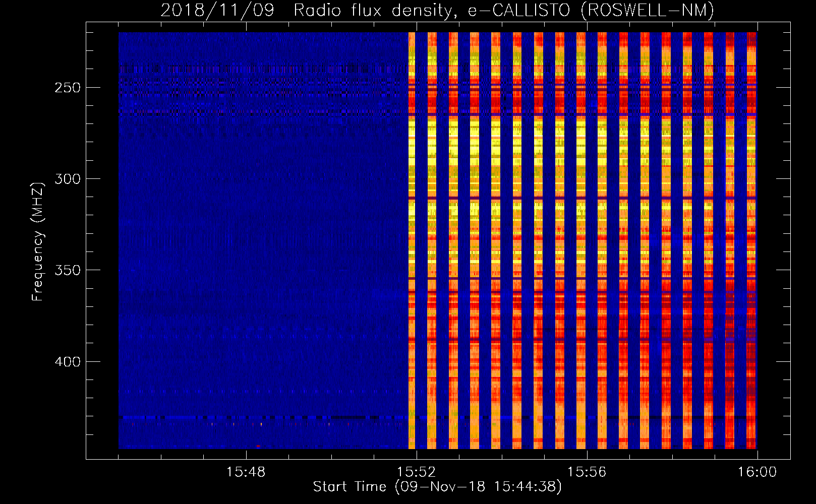
Task: Click the 16:00 time tick label
Action: point(757,472)
